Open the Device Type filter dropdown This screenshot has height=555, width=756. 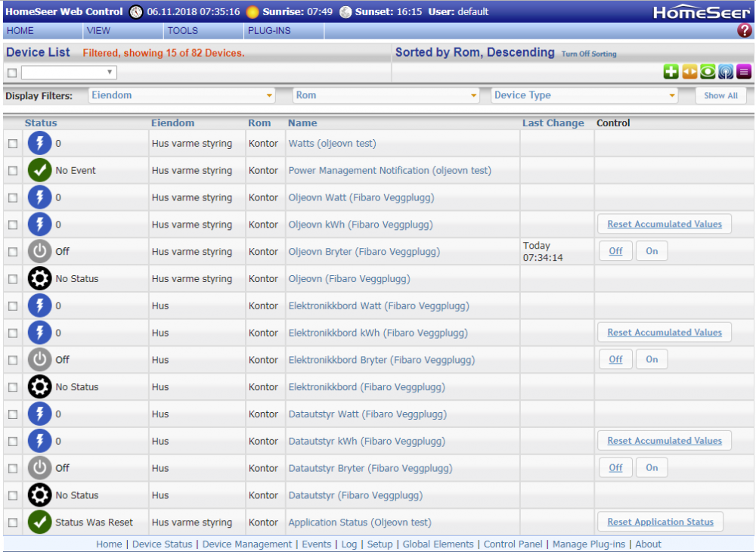pos(585,95)
